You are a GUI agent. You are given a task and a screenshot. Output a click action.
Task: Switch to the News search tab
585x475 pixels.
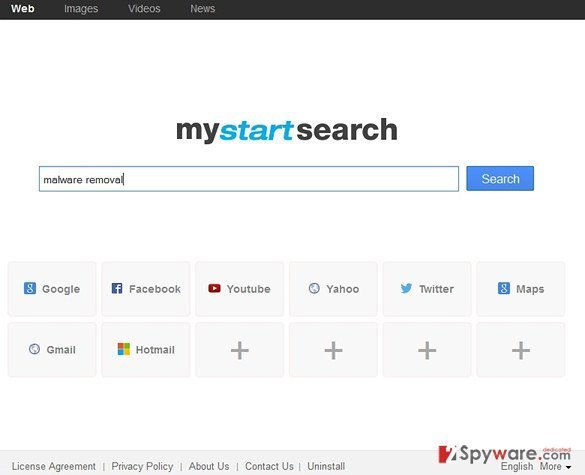pos(203,9)
